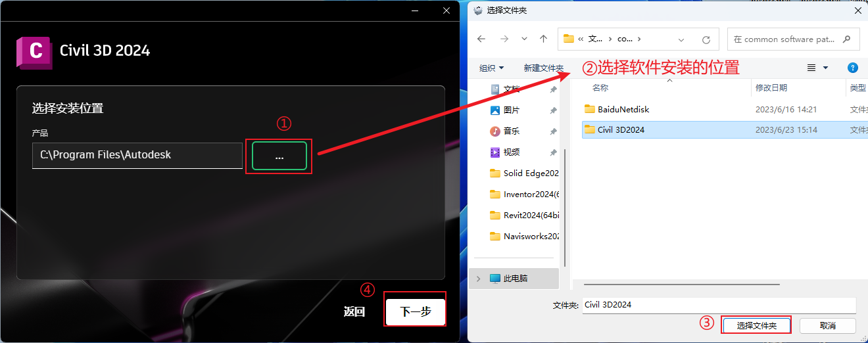Expand the address bar history dropdown
868x343 pixels.
point(681,39)
